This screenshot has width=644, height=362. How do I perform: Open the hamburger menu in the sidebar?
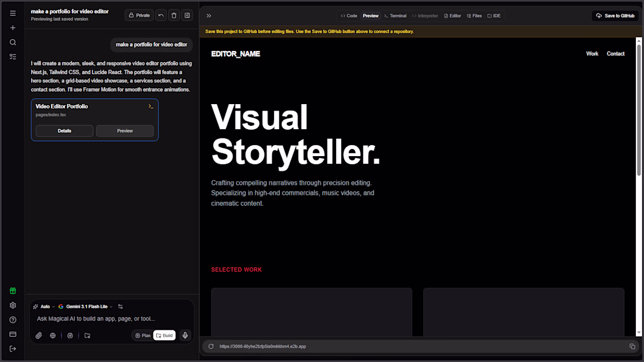13,13
